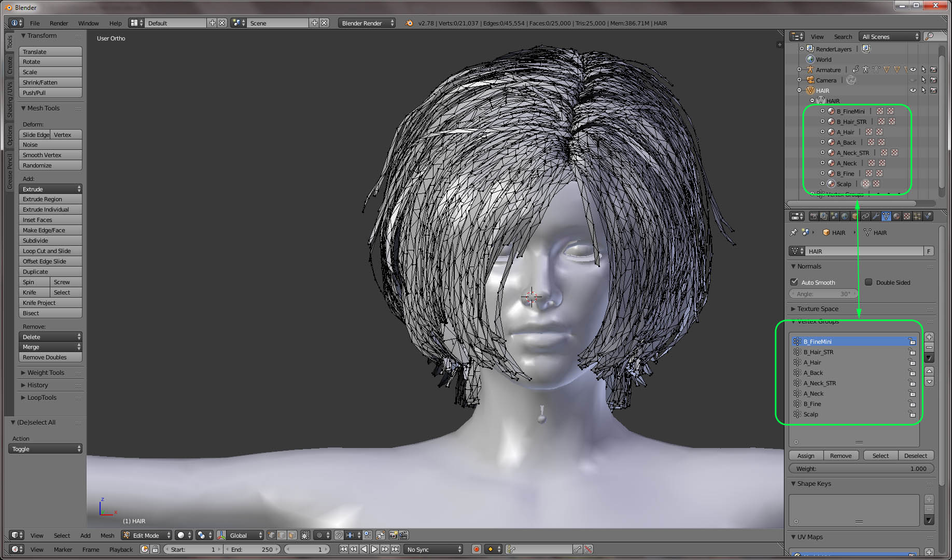Click the record auto-keyframe red button
The image size is (952, 560).
[x=476, y=549]
